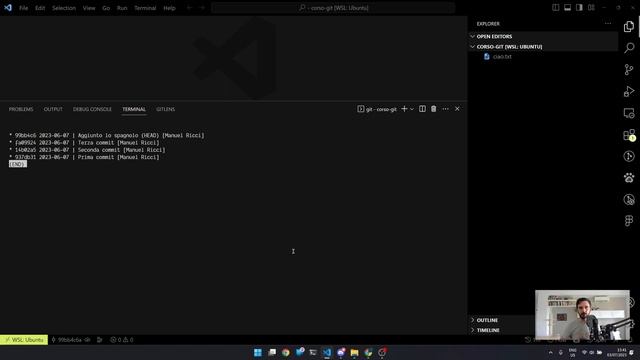
Task: Open the Search view icon
Action: (629, 48)
